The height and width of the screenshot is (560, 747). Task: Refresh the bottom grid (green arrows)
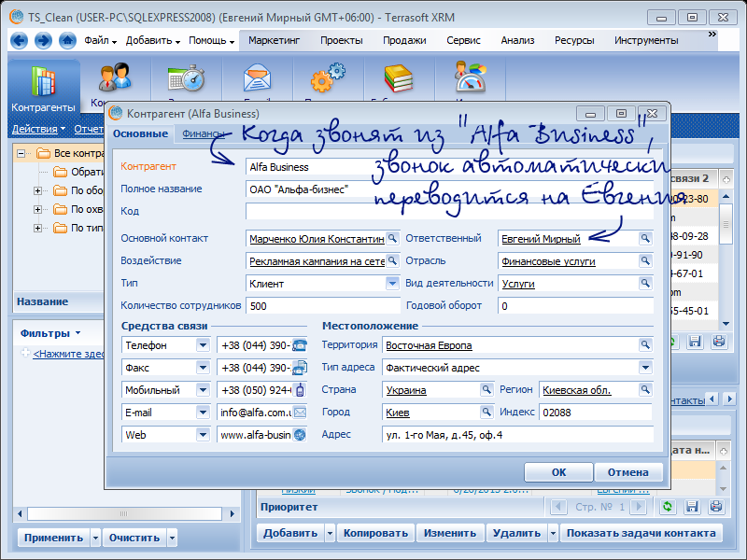pyautogui.click(x=668, y=507)
